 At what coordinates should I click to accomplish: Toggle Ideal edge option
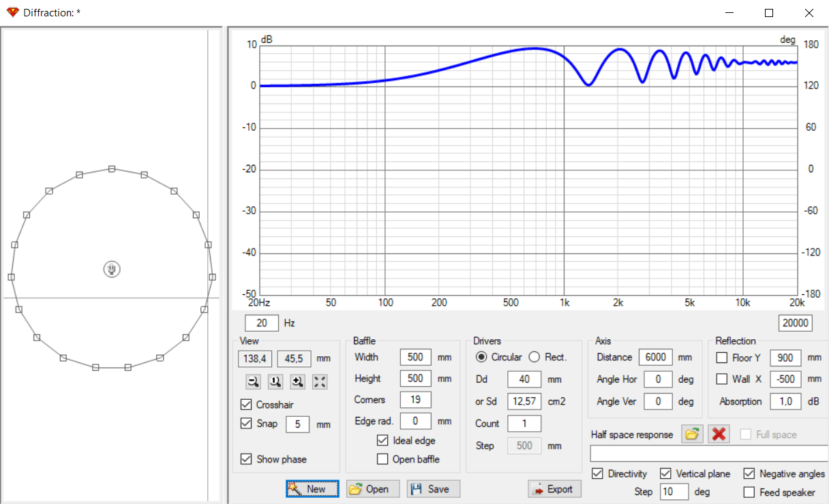382,441
